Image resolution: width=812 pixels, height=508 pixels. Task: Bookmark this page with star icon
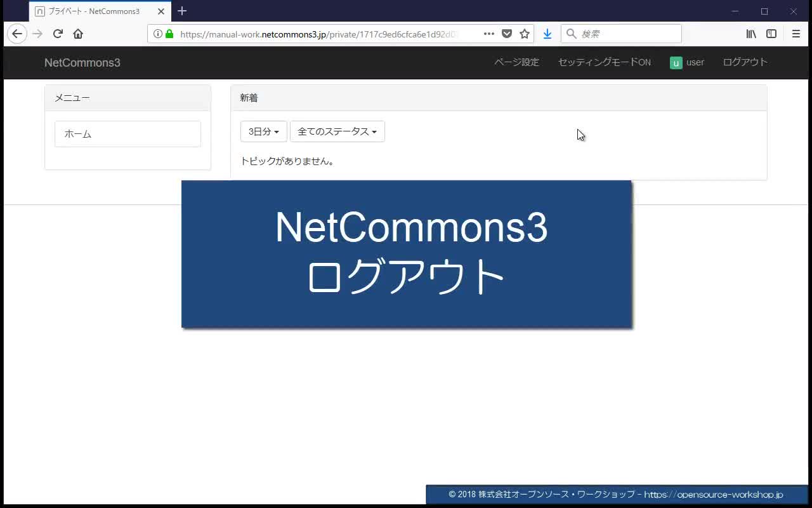[x=525, y=34]
